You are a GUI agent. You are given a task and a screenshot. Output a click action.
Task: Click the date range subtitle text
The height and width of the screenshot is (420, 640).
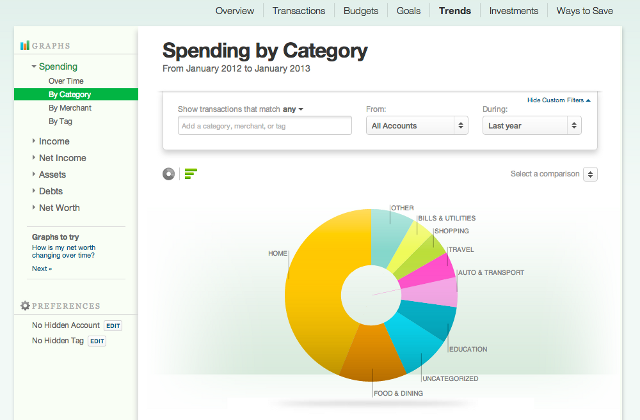point(236,69)
